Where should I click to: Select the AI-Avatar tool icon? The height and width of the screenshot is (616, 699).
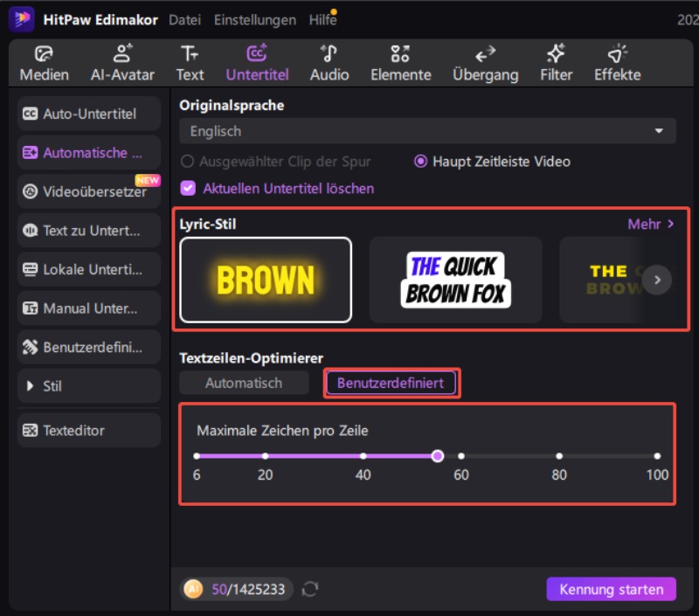[x=122, y=54]
